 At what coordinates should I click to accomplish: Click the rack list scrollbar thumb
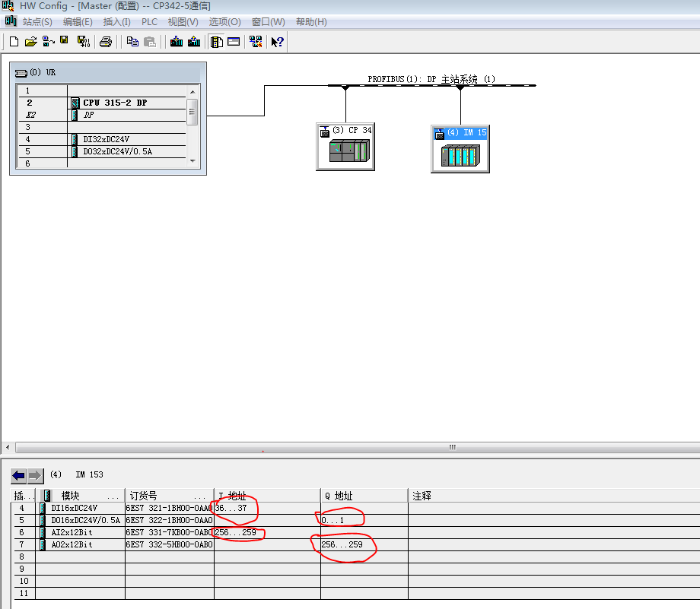pyautogui.click(x=192, y=112)
